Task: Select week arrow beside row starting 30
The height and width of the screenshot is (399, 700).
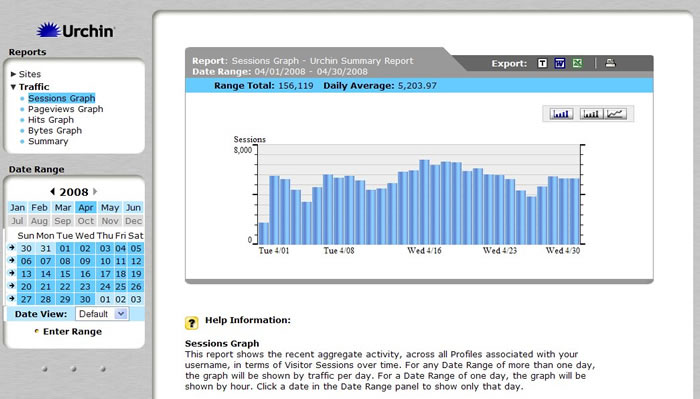Action: click(x=12, y=247)
